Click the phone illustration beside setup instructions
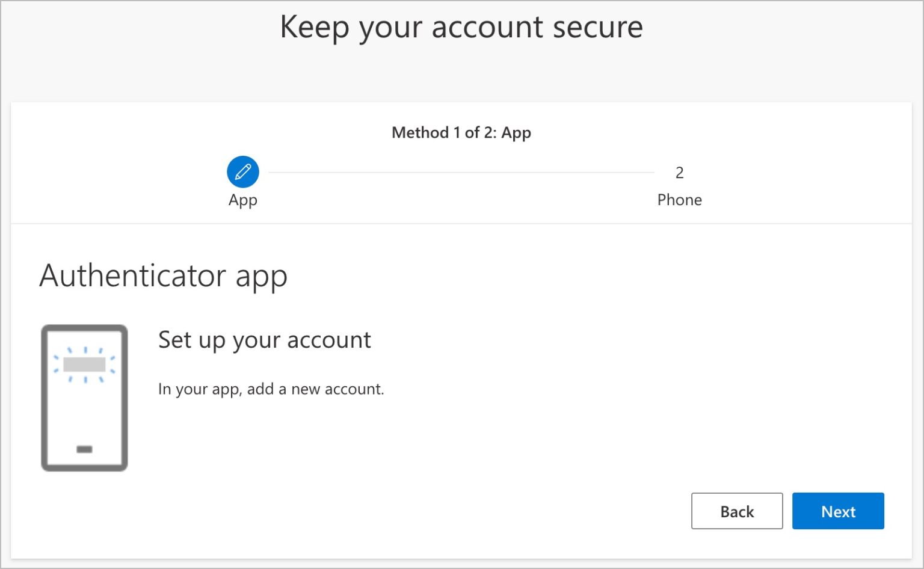 point(84,397)
